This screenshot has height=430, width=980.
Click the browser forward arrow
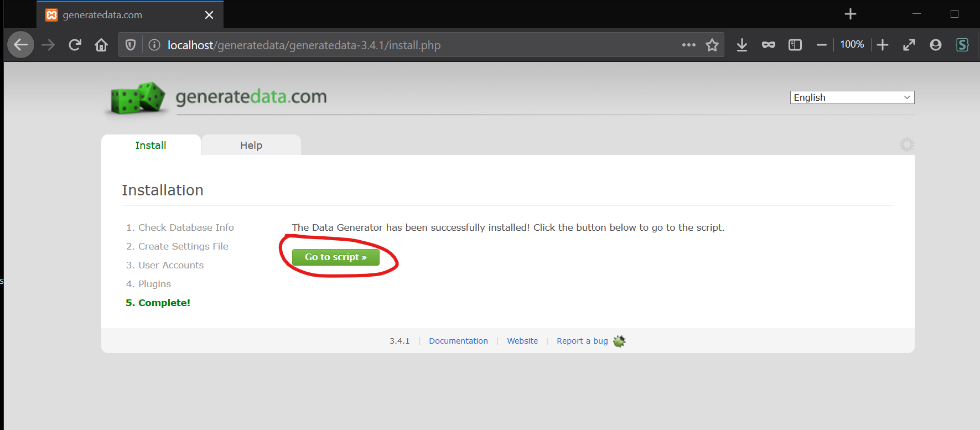click(48, 45)
